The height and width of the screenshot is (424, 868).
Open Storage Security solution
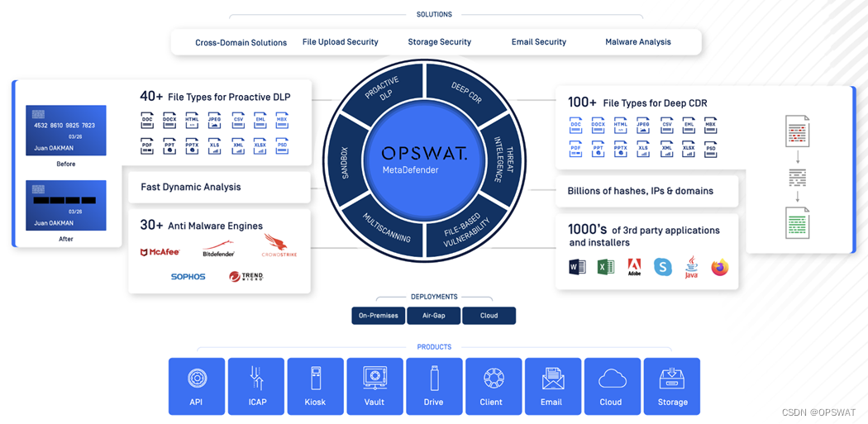tap(440, 42)
